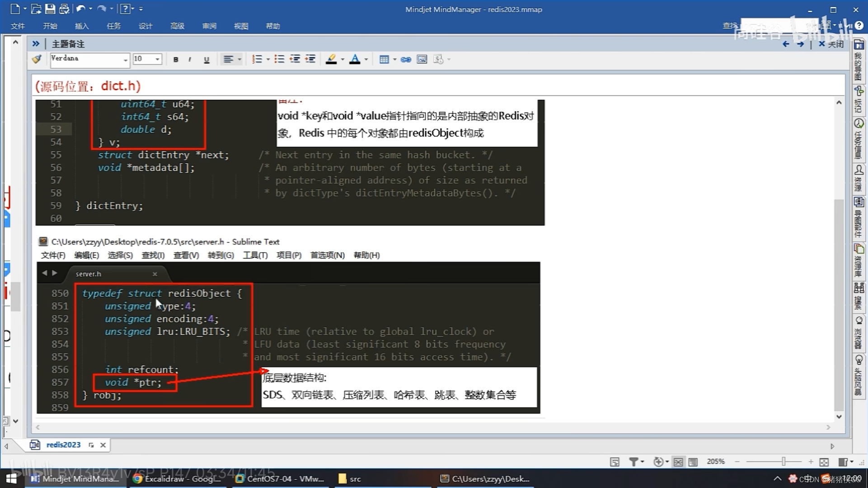This screenshot has height=488, width=868.
Task: Open the Verdana font name dropdown
Action: click(125, 60)
